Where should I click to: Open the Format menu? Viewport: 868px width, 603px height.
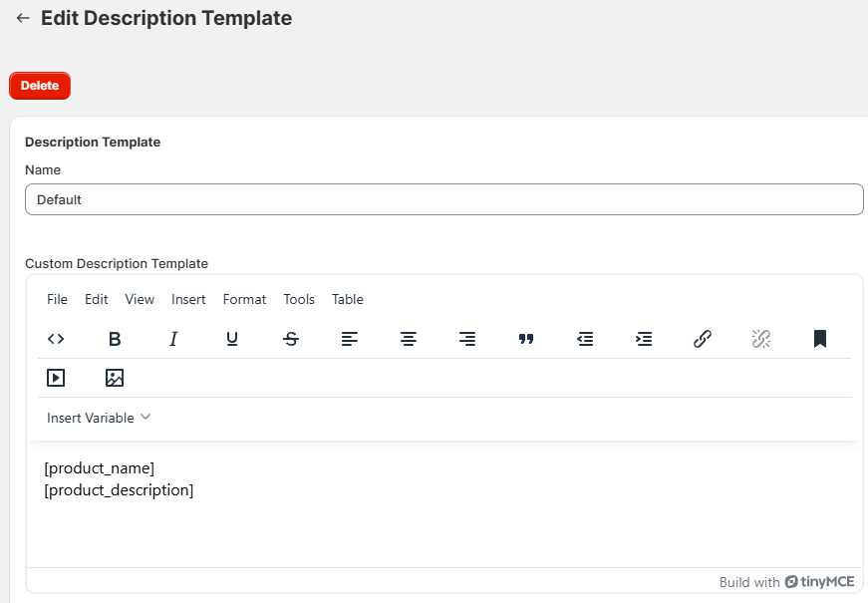pos(244,299)
